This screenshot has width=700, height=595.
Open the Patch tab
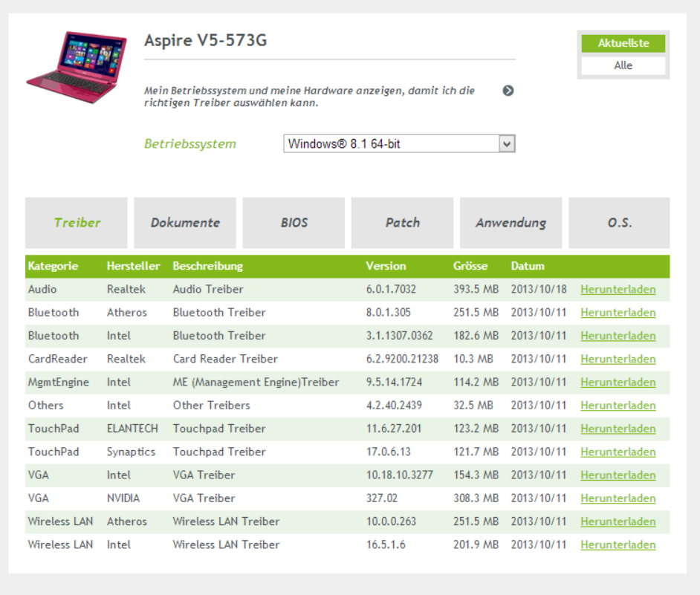coord(402,223)
